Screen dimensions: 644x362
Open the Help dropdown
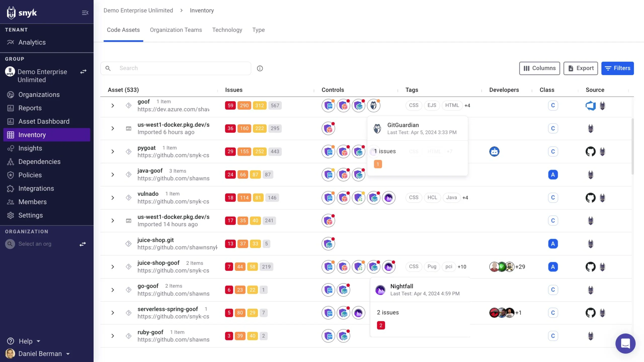[x=24, y=341]
